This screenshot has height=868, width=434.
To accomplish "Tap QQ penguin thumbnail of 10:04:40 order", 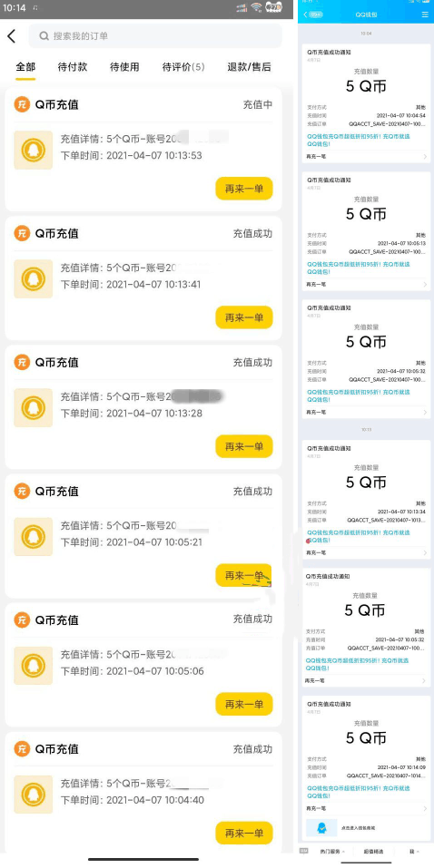I will [34, 795].
